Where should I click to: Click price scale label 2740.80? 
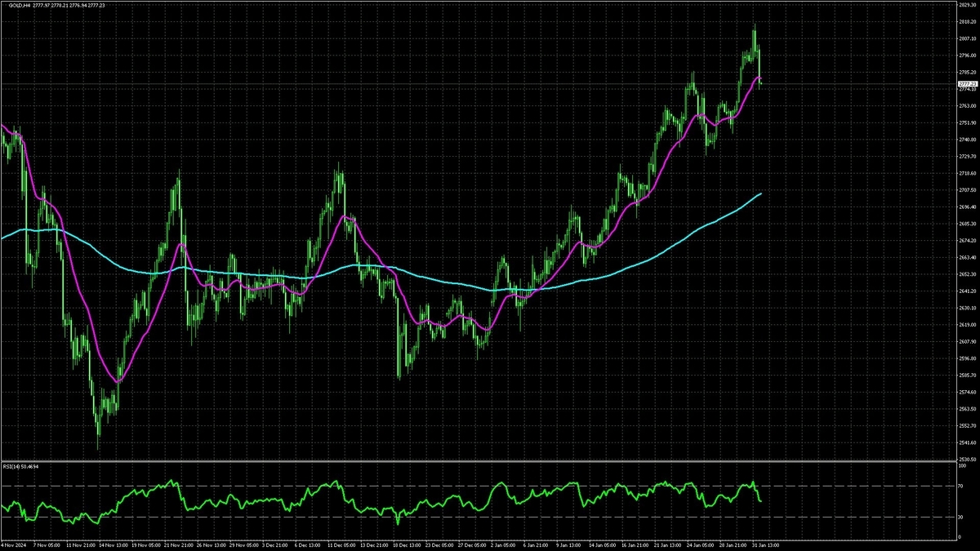pos(967,140)
